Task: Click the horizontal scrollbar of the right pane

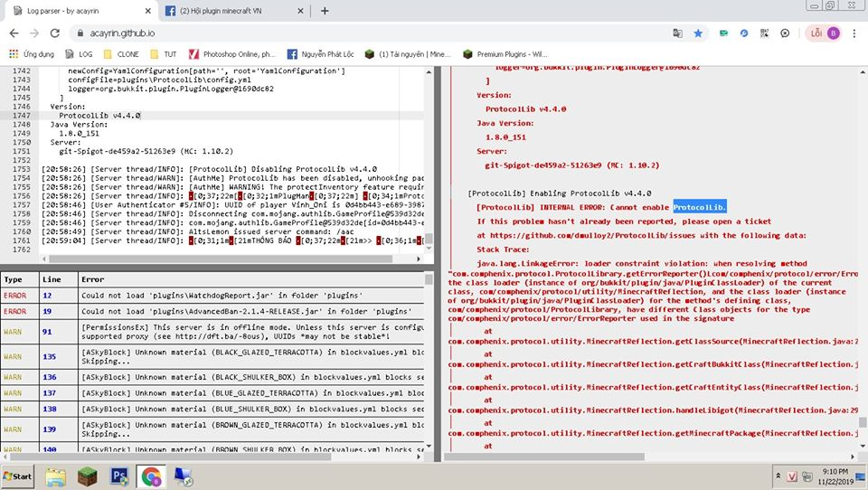Action: click(x=544, y=457)
